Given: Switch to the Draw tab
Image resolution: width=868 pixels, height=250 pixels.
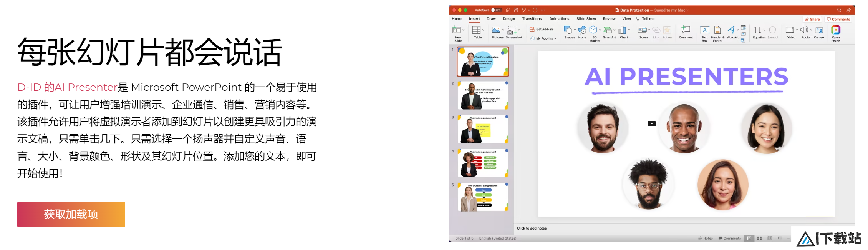Looking at the screenshot, I should [491, 19].
